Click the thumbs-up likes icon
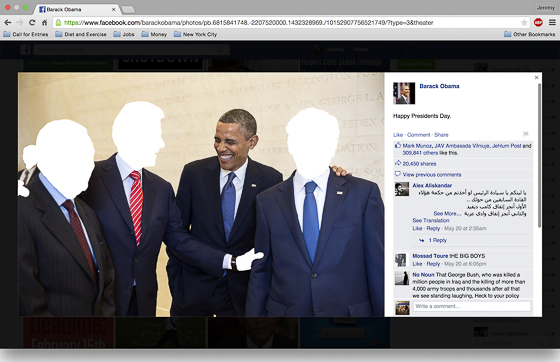This screenshot has width=560, height=362. 398,145
